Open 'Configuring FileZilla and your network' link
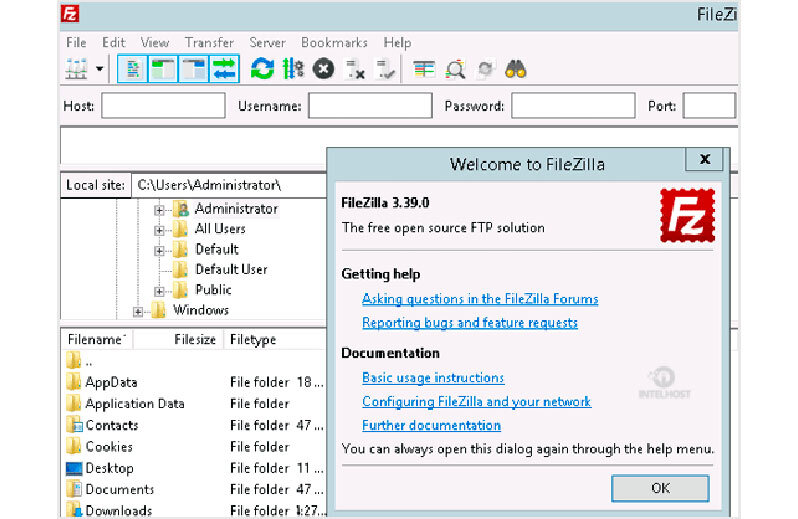798x519 pixels. coord(476,401)
